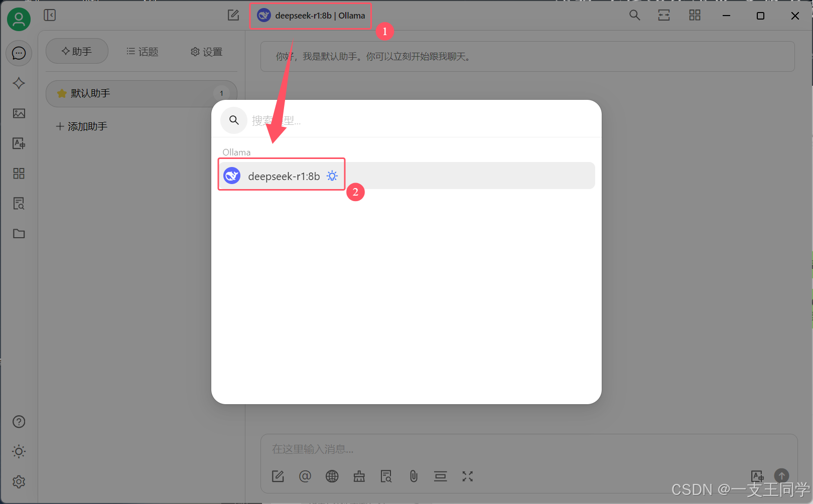Click the new topic icon in input toolbar
Screen dimensions: 813x504
tap(278, 476)
